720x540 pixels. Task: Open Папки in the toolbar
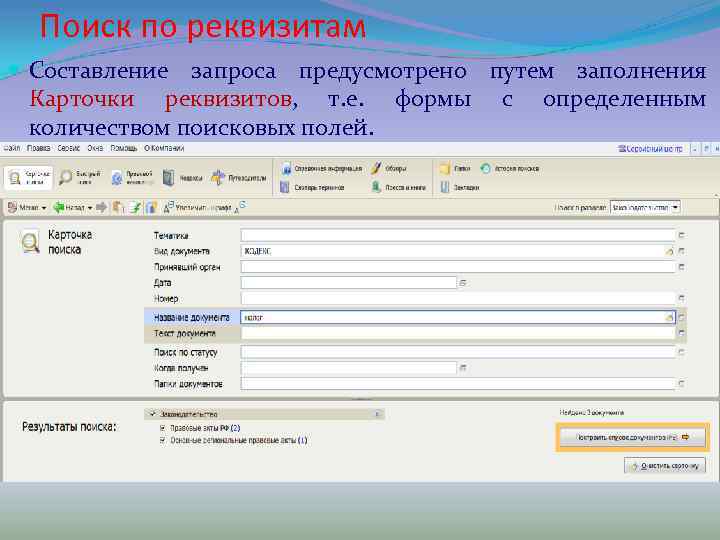[455, 169]
